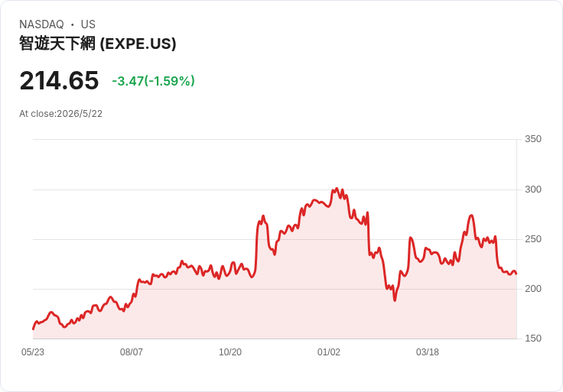Click the EXPE.US stock title
Screen dimensions: 563x392
tap(98, 44)
